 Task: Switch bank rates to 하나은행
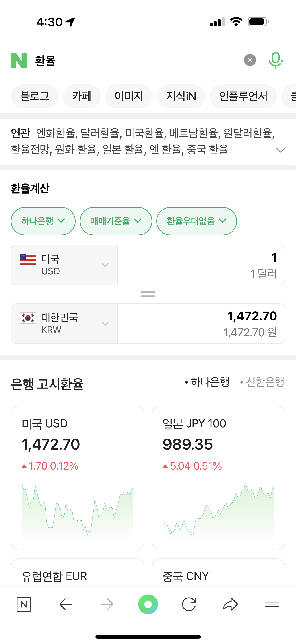click(207, 382)
